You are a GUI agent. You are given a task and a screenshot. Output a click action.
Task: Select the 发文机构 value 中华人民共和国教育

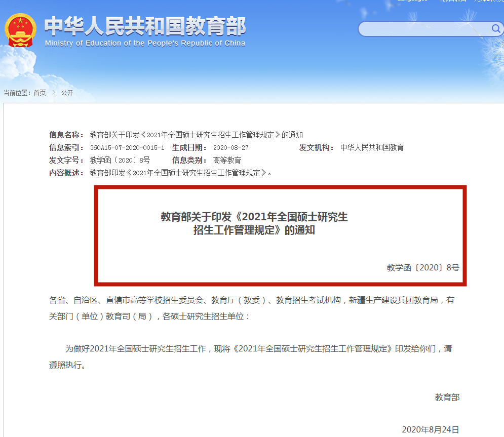pyautogui.click(x=372, y=147)
